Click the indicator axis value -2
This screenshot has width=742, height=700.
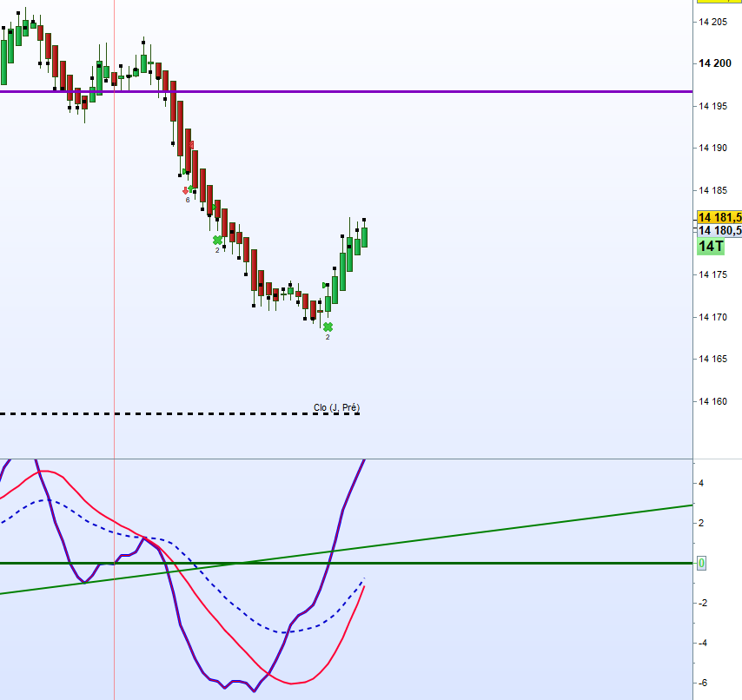[x=703, y=603]
